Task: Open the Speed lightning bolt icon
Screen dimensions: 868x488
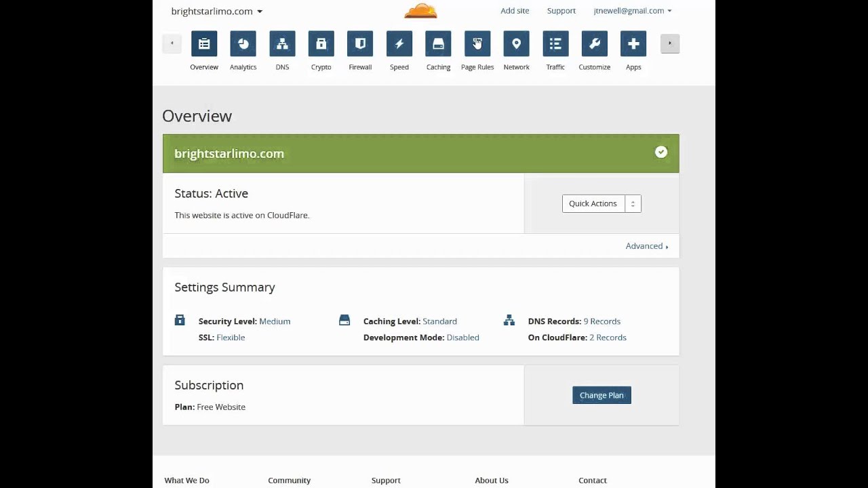Action: point(399,43)
